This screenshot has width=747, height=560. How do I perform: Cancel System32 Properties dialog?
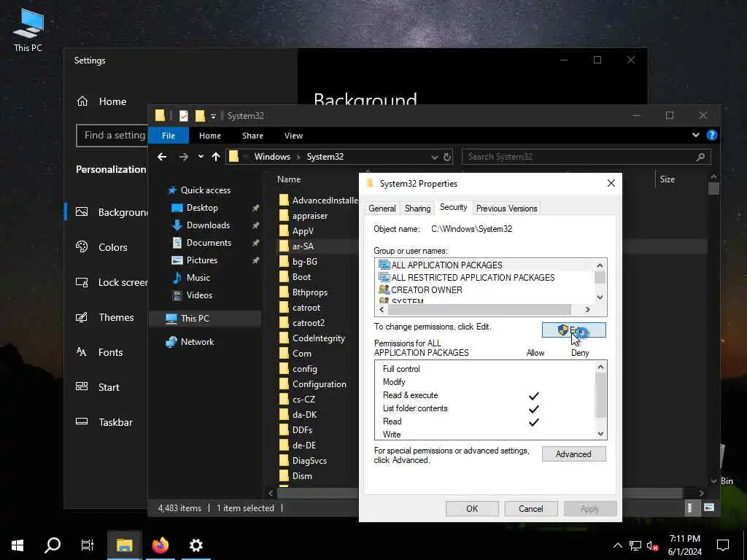(x=531, y=508)
